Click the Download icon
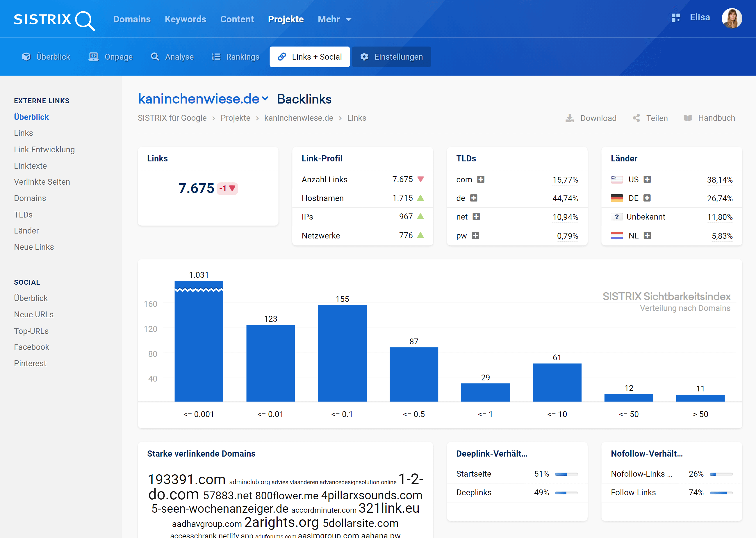The image size is (756, 538). point(569,118)
